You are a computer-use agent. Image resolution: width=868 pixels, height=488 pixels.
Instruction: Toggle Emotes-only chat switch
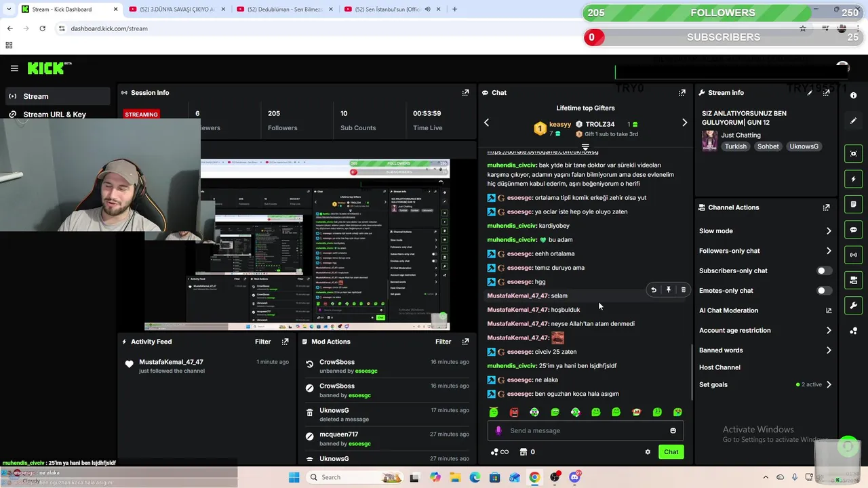click(x=824, y=291)
